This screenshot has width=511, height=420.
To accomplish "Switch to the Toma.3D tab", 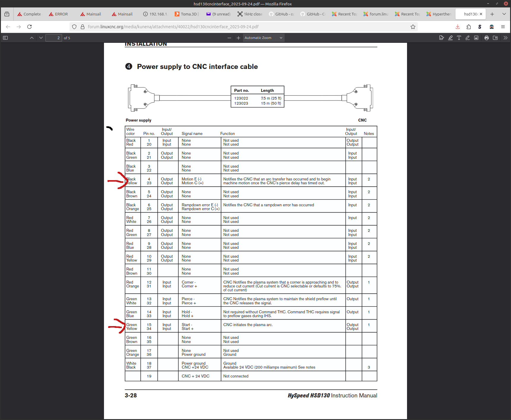I will [x=187, y=14].
